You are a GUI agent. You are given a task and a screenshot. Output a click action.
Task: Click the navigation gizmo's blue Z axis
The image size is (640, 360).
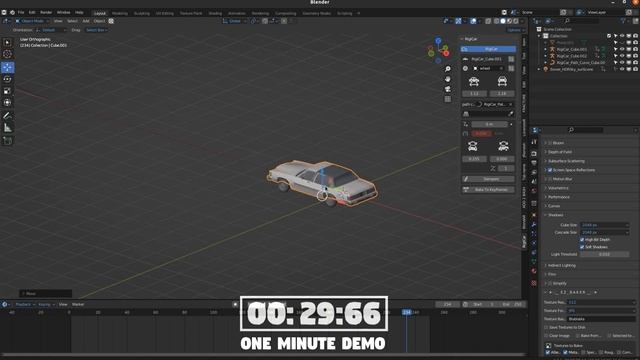pos(438,41)
